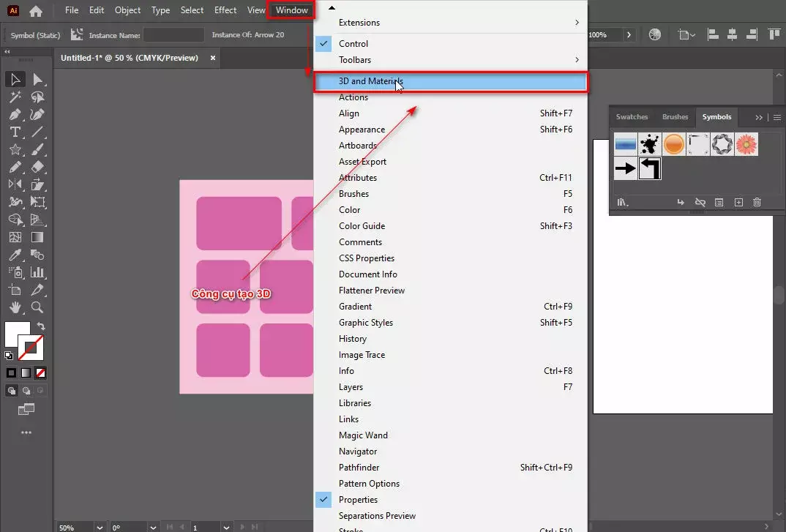The height and width of the screenshot is (532, 786).
Task: Expand the Extensions submenu
Action: pos(359,23)
